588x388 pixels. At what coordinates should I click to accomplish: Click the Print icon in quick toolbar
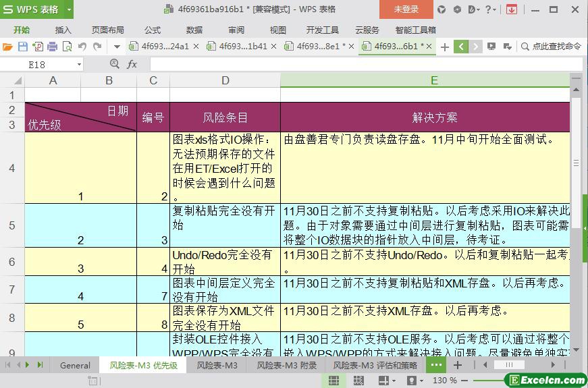[52, 47]
